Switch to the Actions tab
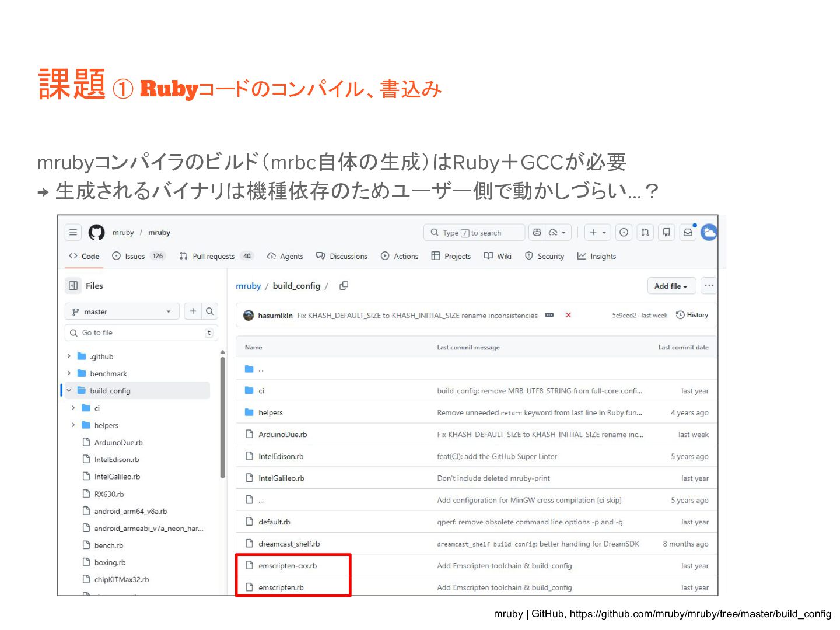840x630 pixels. (x=400, y=256)
